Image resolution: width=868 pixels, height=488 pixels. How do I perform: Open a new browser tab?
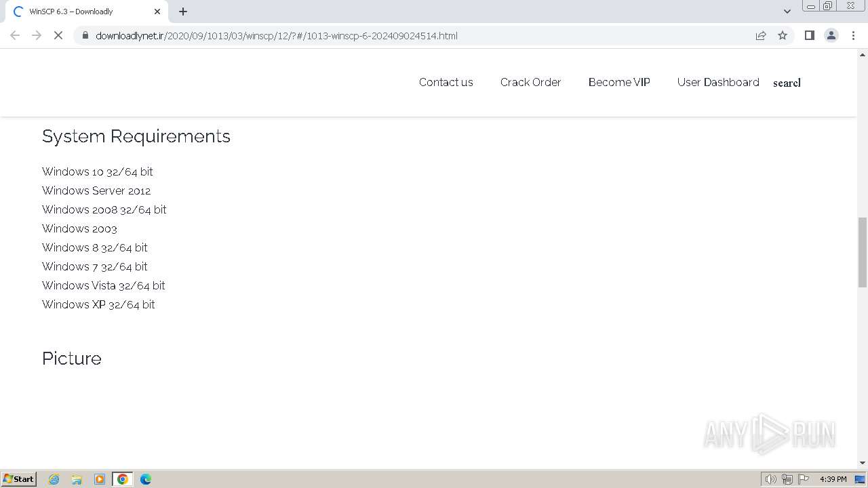click(x=183, y=12)
